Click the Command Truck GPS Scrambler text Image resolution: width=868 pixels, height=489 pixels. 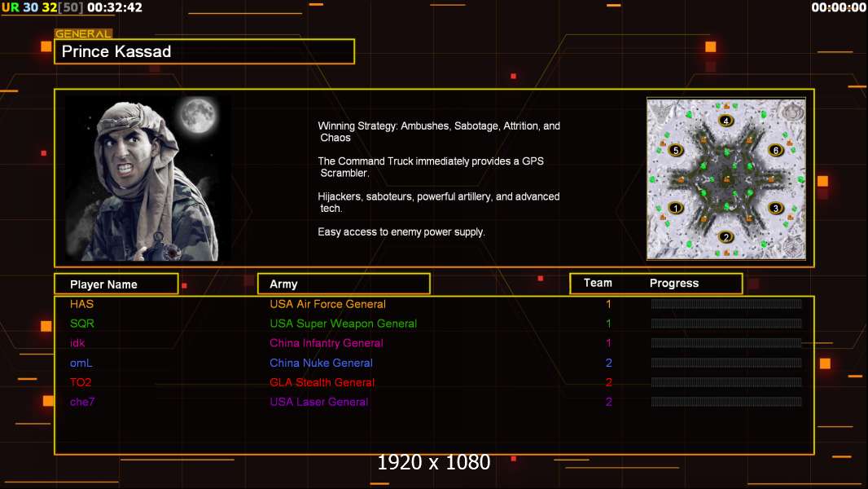(x=431, y=167)
